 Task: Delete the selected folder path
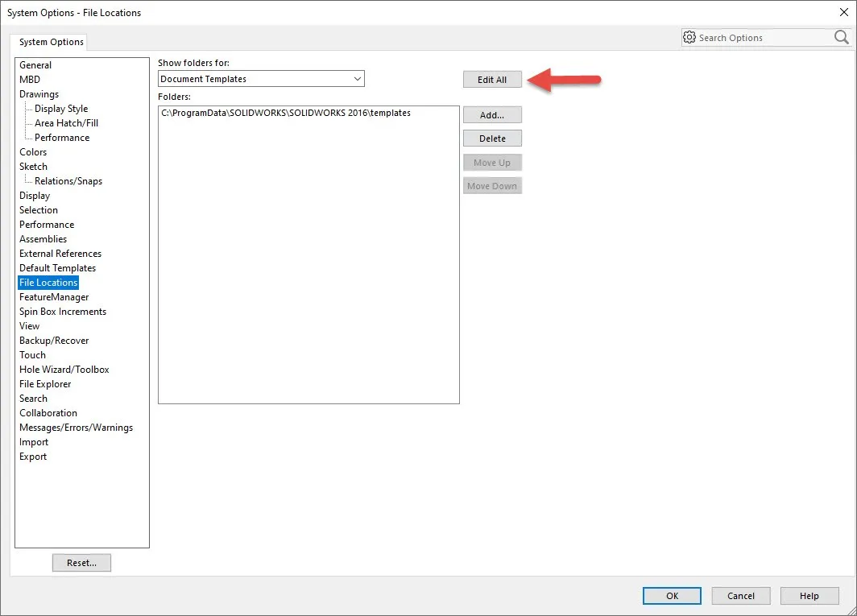pyautogui.click(x=492, y=138)
